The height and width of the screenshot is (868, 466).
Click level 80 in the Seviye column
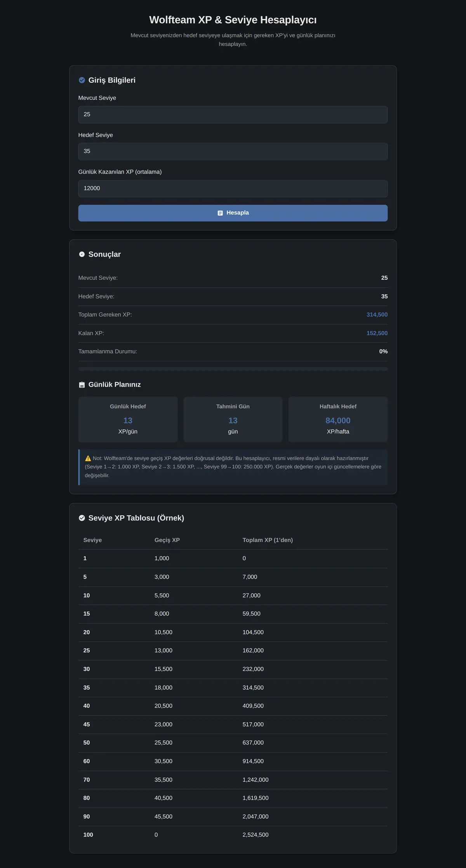(x=87, y=798)
